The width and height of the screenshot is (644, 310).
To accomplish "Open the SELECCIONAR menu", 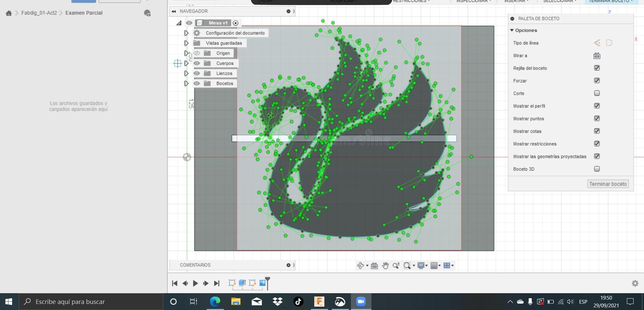I will pyautogui.click(x=560, y=1).
